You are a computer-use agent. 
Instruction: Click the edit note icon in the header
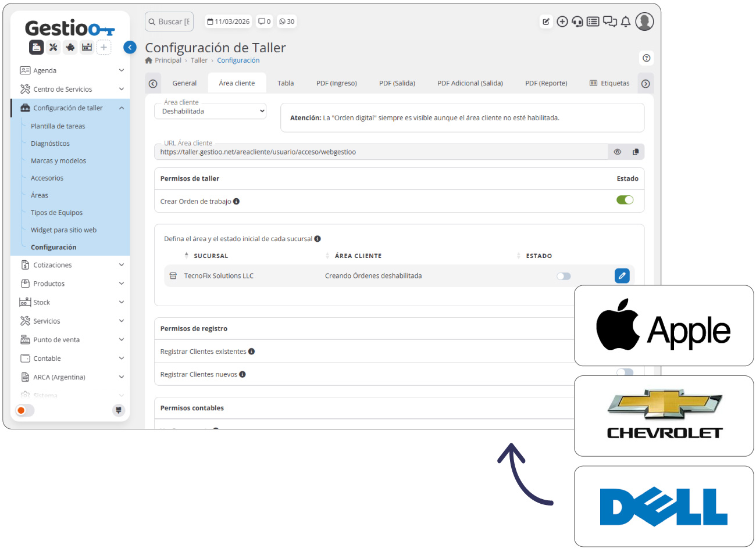pos(546,21)
